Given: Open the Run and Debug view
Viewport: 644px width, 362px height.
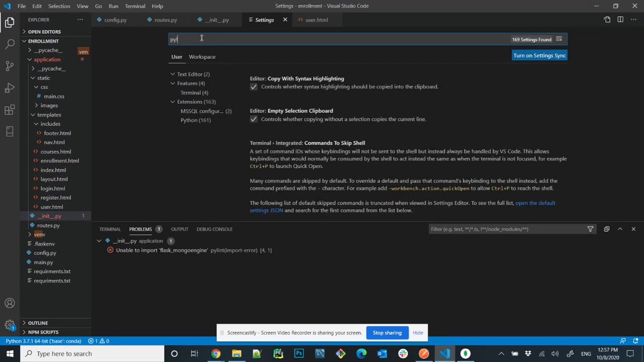Looking at the screenshot, I should click(10, 88).
